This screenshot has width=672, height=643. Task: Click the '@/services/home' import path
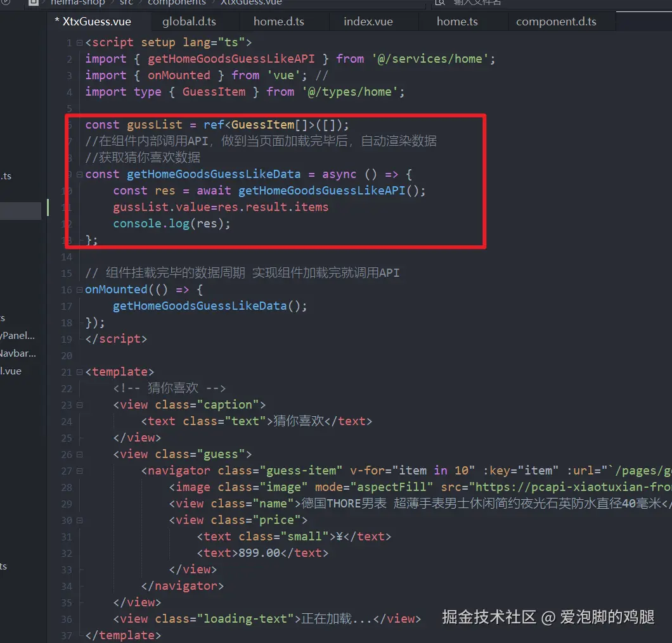(x=430, y=59)
